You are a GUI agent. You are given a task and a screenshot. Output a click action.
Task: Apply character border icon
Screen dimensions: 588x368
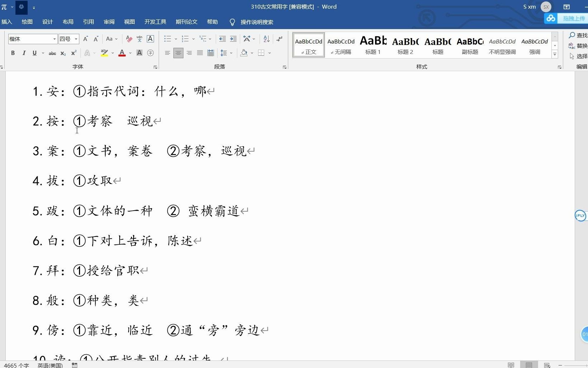[150, 39]
